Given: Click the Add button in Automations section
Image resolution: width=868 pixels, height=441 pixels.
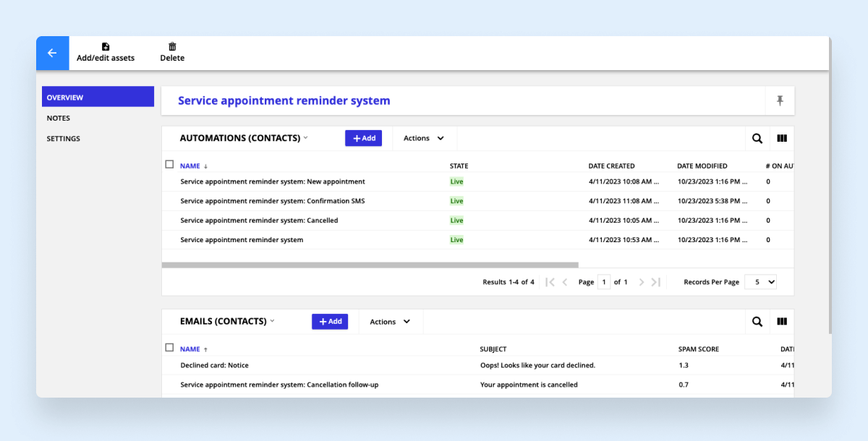Looking at the screenshot, I should coord(363,138).
